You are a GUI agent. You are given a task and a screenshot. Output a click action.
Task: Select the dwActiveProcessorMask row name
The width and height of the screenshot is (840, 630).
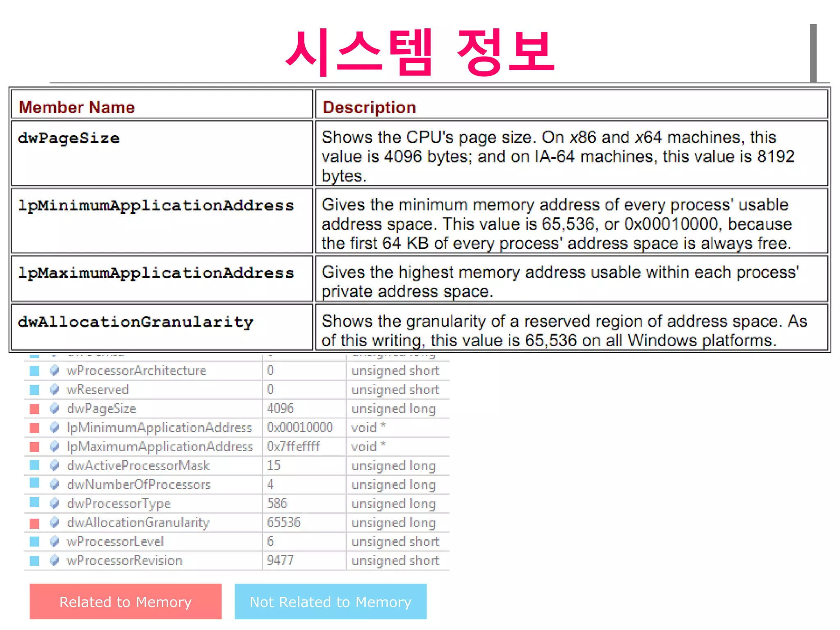[x=138, y=466]
